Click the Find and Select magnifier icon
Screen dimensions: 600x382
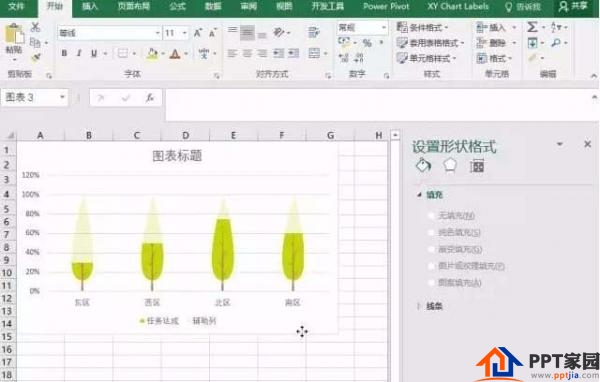point(556,43)
